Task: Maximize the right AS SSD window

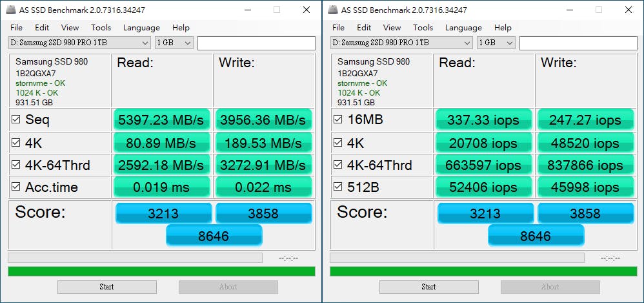Action: click(599, 10)
